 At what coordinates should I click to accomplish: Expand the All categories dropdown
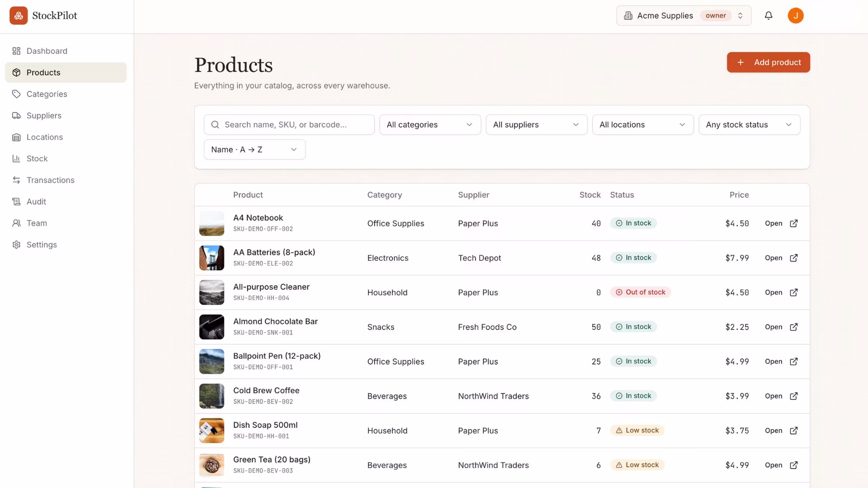point(430,125)
